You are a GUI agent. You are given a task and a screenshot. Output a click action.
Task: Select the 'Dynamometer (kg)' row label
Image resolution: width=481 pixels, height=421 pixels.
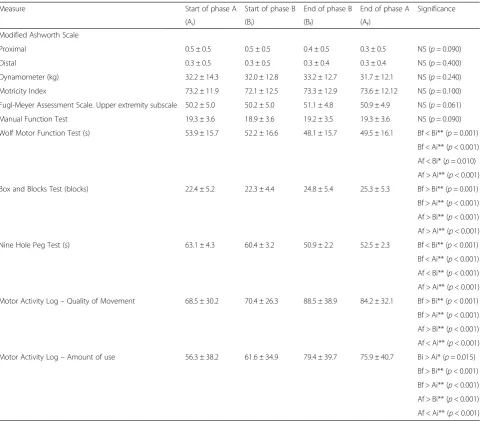click(29, 77)
